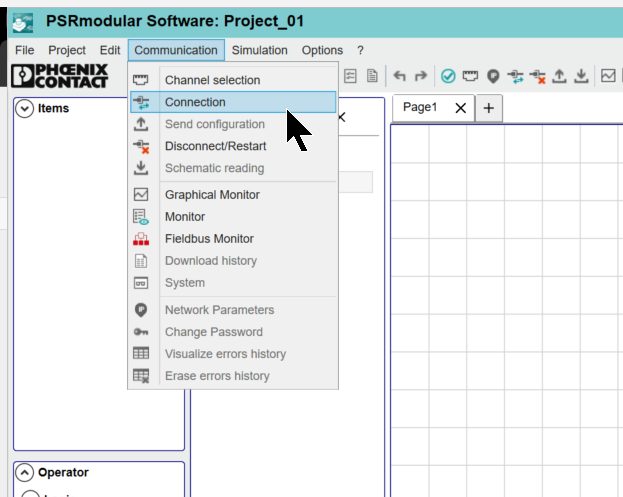This screenshot has width=623, height=497.
Task: Click the send configuration upload toolbar icon
Action: [559, 75]
